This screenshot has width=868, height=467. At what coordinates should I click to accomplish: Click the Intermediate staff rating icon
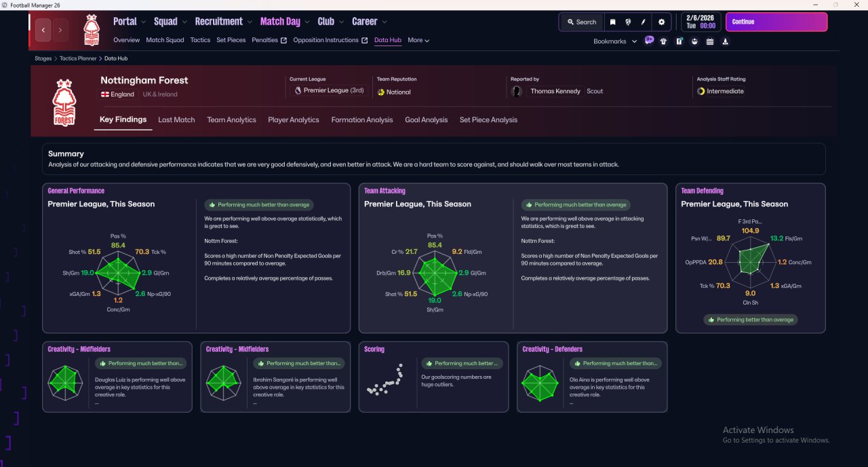click(x=701, y=91)
